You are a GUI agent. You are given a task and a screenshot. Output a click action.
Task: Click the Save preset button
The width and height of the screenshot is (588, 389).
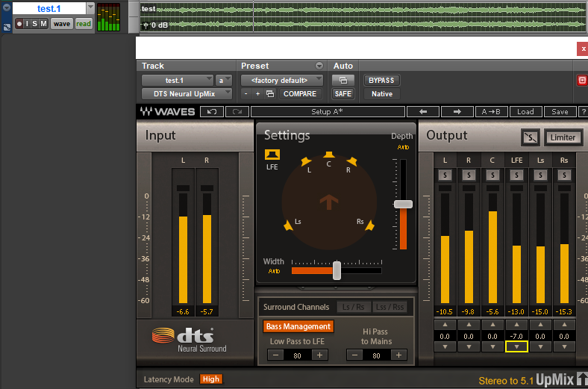(x=560, y=111)
